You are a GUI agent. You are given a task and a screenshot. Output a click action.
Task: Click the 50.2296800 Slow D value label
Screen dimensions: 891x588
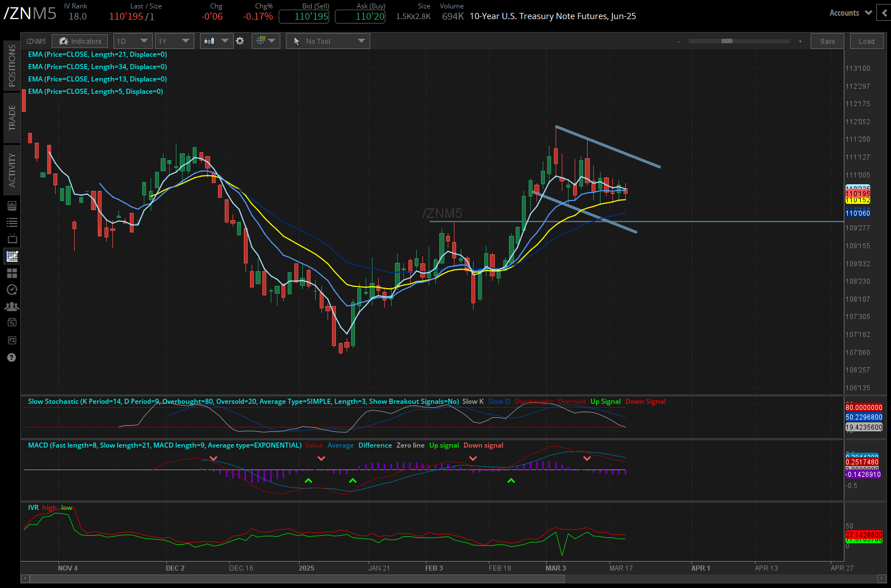[x=864, y=417]
